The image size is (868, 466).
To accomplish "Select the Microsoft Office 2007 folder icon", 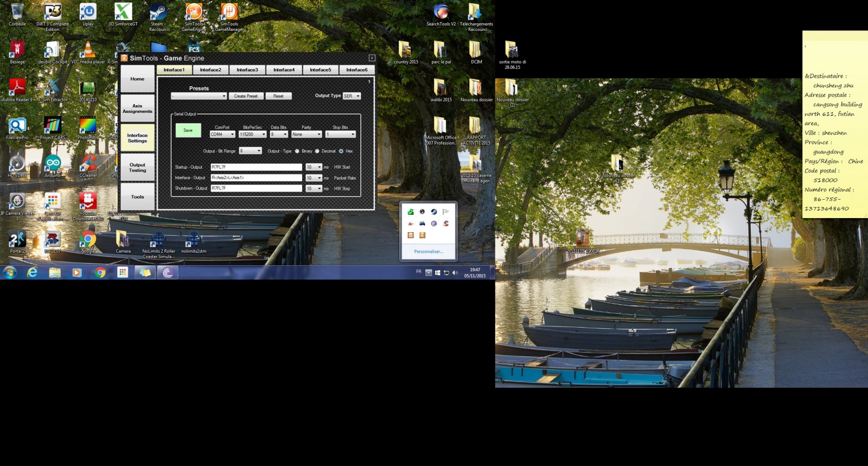I will coord(441,131).
